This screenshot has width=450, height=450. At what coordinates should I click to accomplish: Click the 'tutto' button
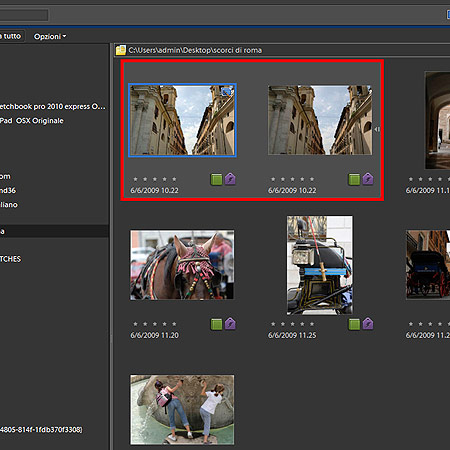tap(12, 36)
